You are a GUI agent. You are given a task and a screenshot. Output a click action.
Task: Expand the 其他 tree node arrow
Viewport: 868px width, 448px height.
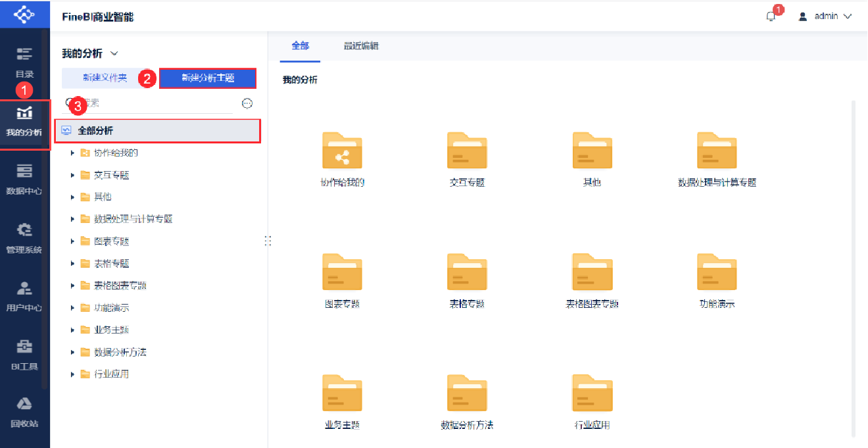click(x=73, y=197)
